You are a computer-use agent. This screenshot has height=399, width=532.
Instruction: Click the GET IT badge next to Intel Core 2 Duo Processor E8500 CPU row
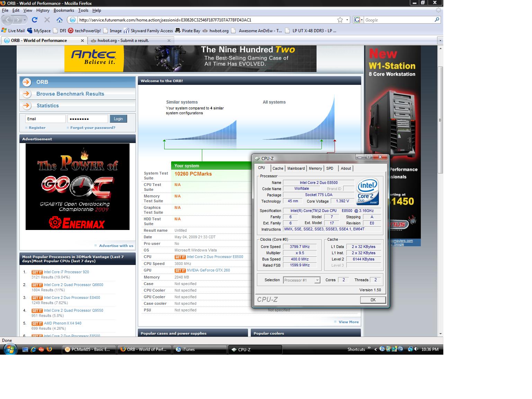180,257
